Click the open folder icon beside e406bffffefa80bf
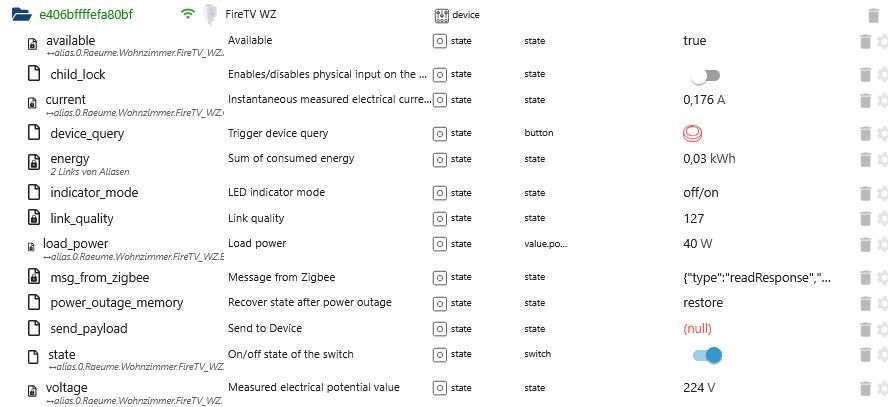The width and height of the screenshot is (888, 407). [x=22, y=14]
